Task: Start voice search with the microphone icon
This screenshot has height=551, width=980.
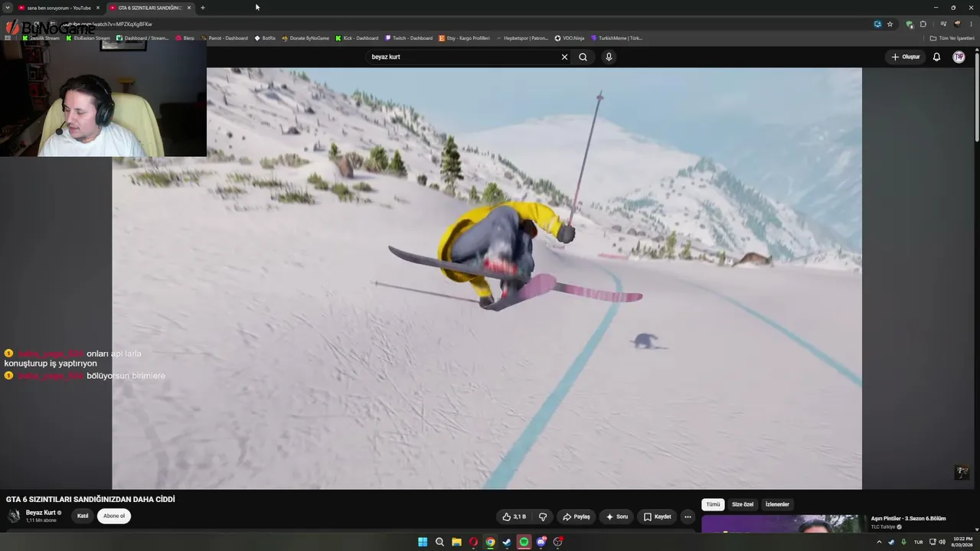Action: tap(609, 57)
